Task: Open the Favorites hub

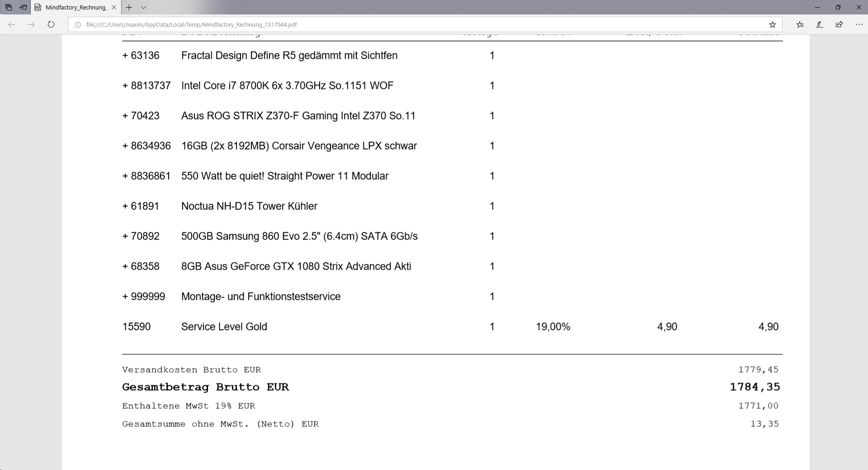Action: point(800,24)
